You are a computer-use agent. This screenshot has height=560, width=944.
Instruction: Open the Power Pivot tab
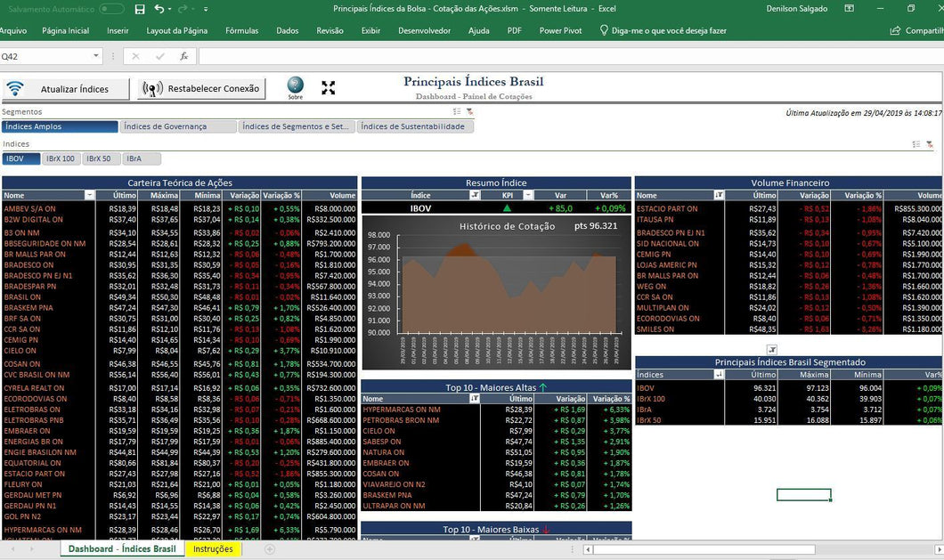(560, 30)
